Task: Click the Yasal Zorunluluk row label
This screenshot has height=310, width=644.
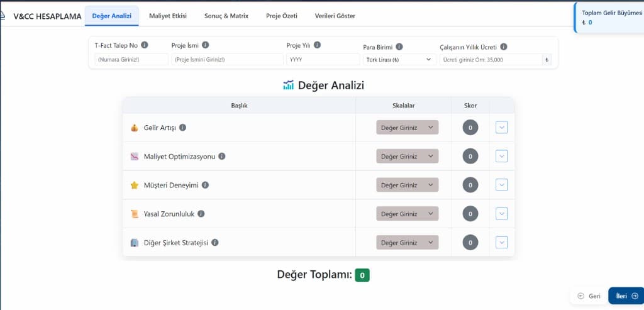Action: pyautogui.click(x=169, y=214)
